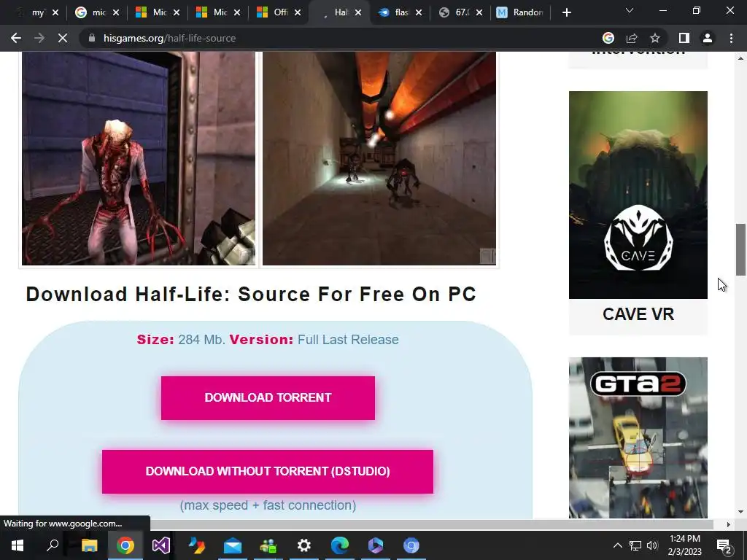Image resolution: width=747 pixels, height=560 pixels.
Task: Click the scroll down arrow
Action: tap(740, 512)
